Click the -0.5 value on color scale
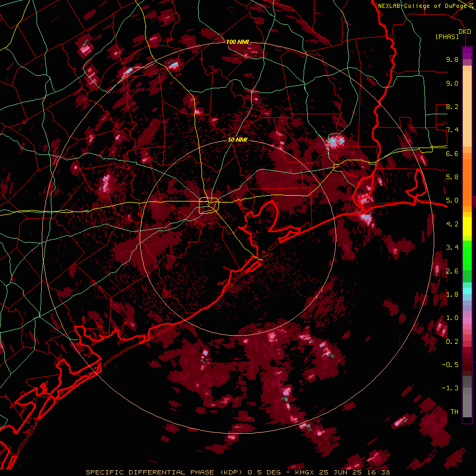Screen dimensions: 476x476 click(x=450, y=365)
